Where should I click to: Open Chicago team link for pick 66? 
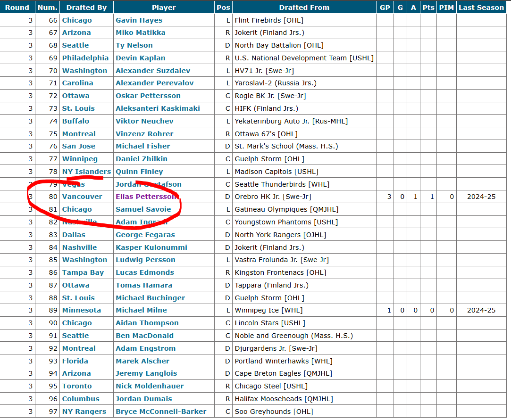pyautogui.click(x=77, y=20)
